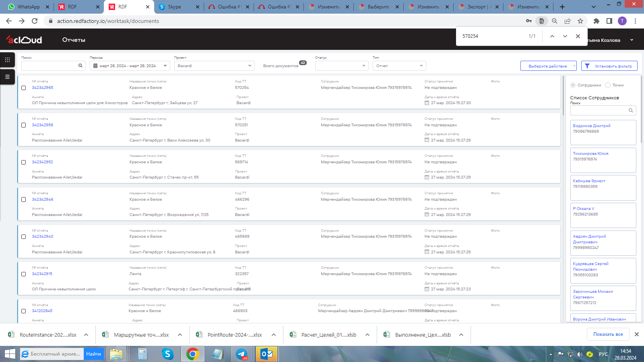Open Calculator from the taskbar
Viewport: 644px width, 362px height.
pyautogui.click(x=142, y=354)
